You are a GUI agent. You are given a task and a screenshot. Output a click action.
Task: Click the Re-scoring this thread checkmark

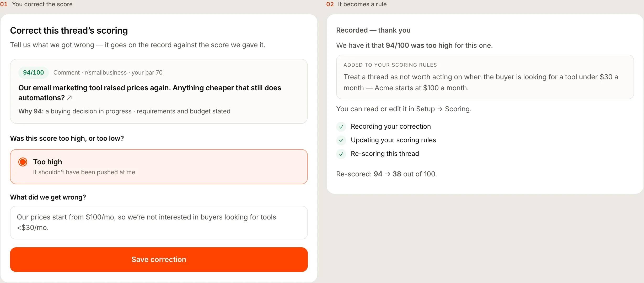pyautogui.click(x=341, y=154)
